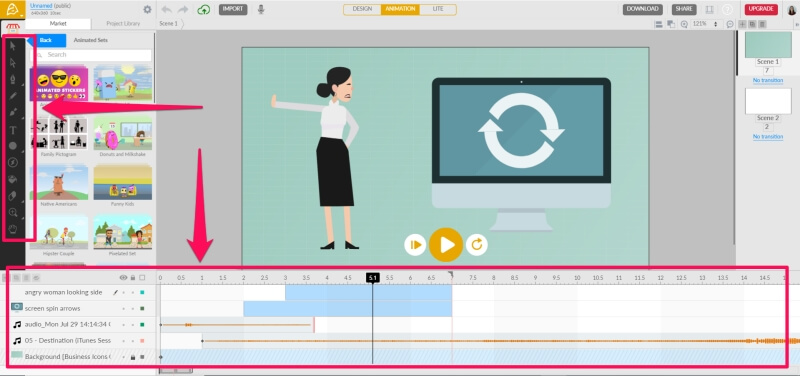This screenshot has height=376, width=800.
Task: Open the Market shop icon in the sidebar
Action: click(13, 28)
